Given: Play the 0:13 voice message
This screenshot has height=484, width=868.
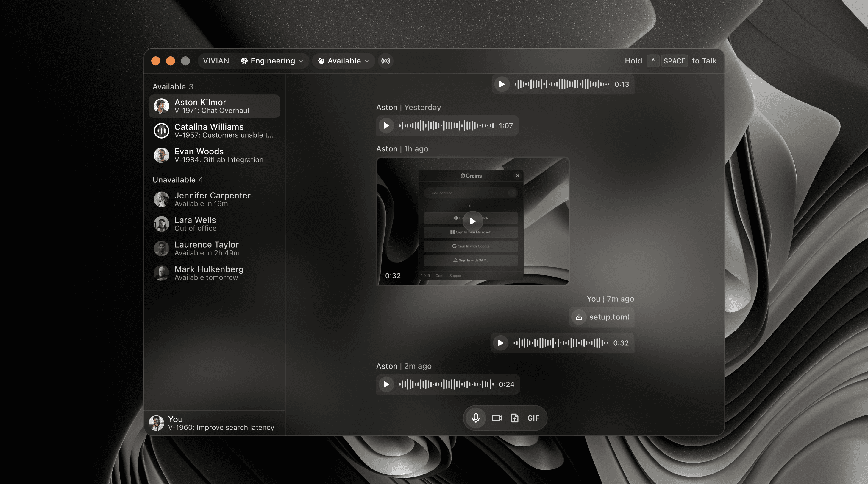Looking at the screenshot, I should [x=502, y=84].
